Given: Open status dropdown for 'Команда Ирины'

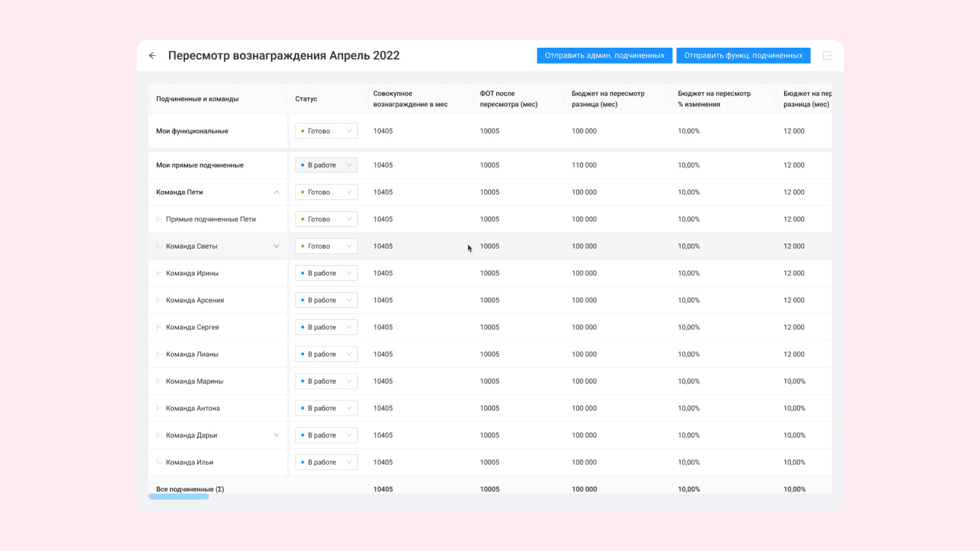Looking at the screenshot, I should click(x=326, y=273).
